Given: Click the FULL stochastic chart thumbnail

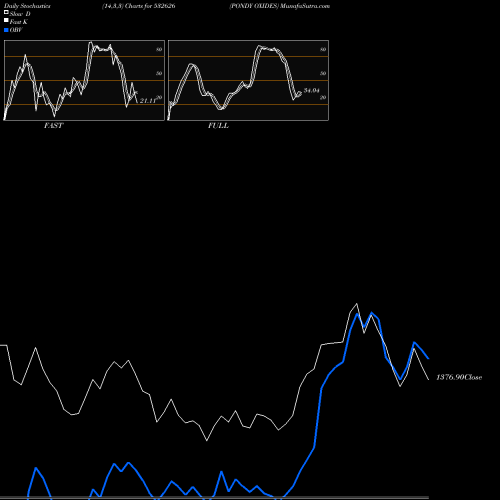Looking at the screenshot, I should [248, 80].
